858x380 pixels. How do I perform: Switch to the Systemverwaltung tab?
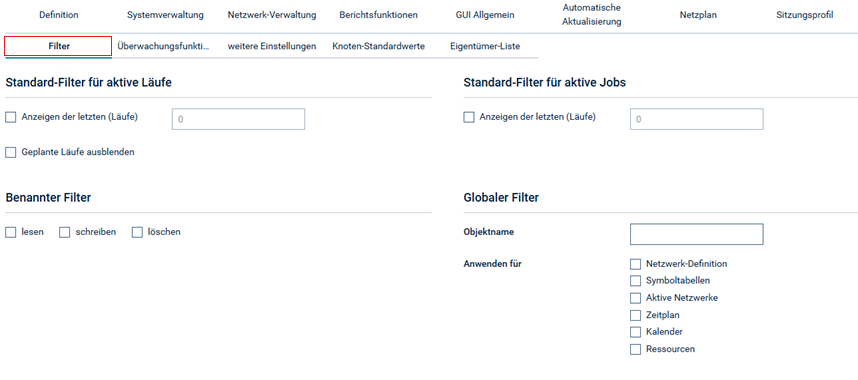[165, 15]
